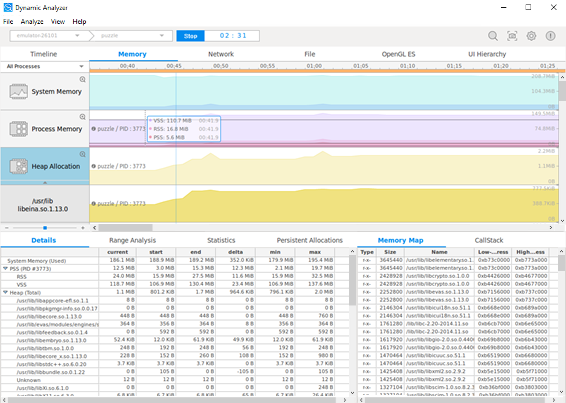The width and height of the screenshot is (566, 403).
Task: Click timeline scroll left arrow
Action: pyautogui.click(x=95, y=228)
